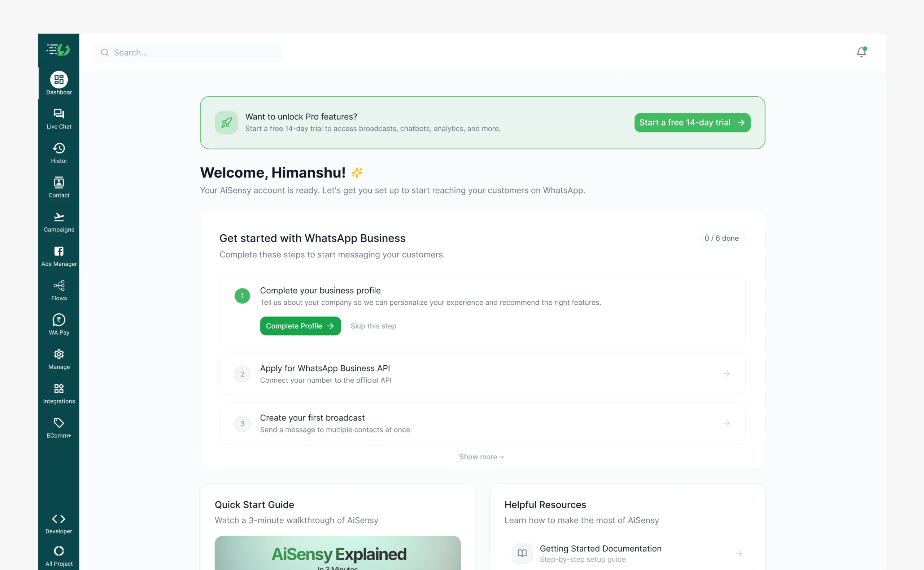
Task: Click Start a free 14-day trial
Action: click(x=692, y=122)
